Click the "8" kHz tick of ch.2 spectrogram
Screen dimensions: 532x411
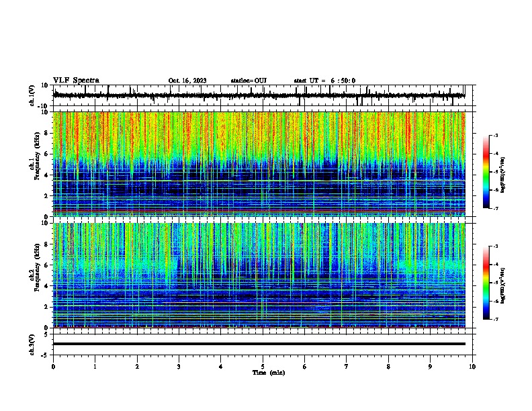[46, 244]
